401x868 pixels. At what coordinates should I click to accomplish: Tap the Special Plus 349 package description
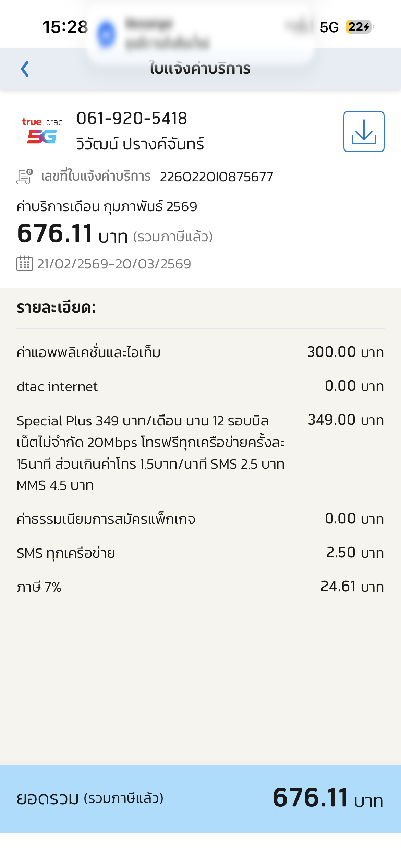pos(151,453)
